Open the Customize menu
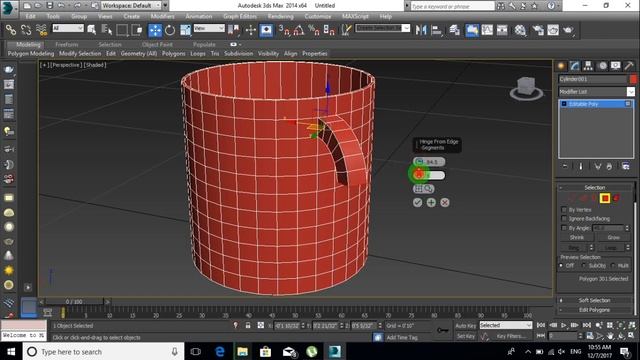 click(318, 16)
